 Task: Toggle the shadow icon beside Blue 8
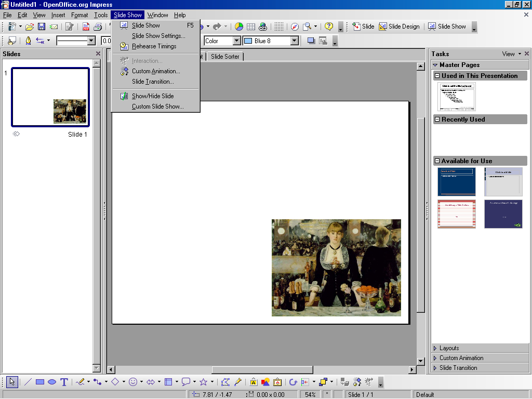311,41
